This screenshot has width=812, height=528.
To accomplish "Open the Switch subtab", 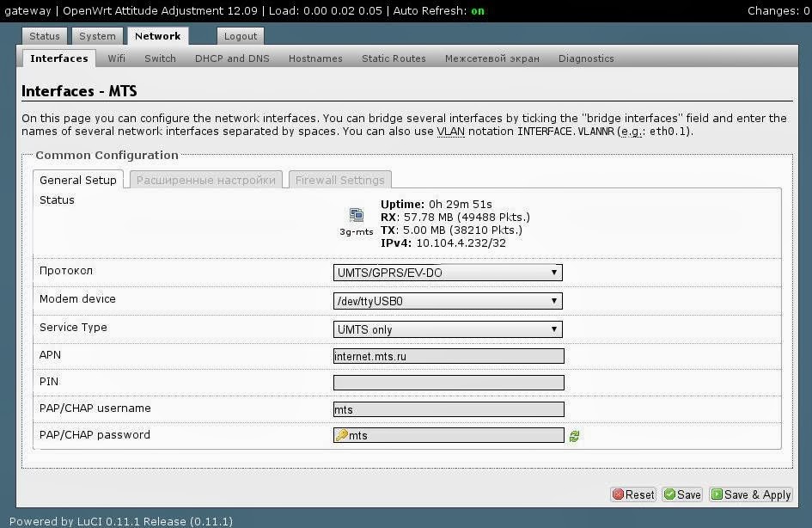I will pyautogui.click(x=160, y=58).
